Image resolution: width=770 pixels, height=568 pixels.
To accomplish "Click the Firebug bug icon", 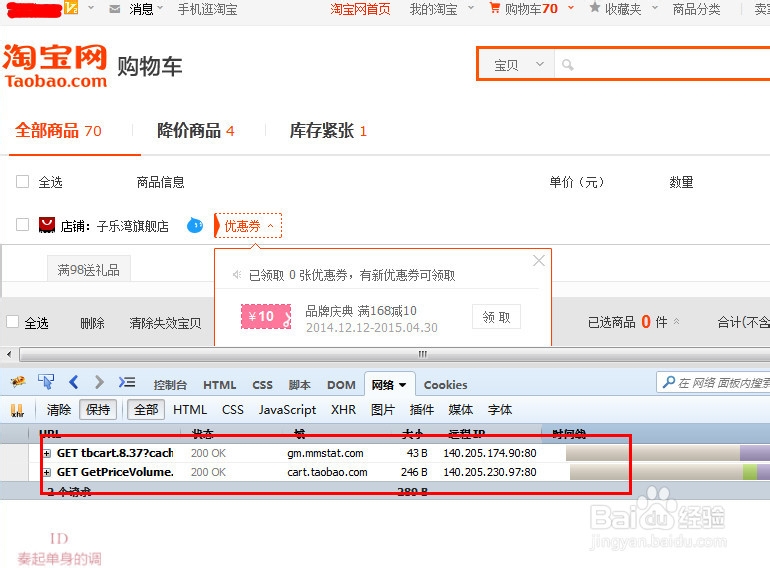I will tap(18, 382).
